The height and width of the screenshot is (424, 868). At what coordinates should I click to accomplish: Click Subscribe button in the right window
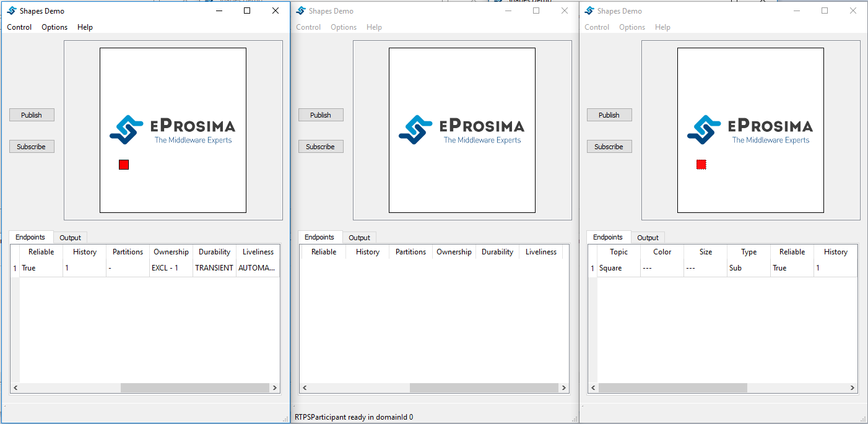click(609, 147)
